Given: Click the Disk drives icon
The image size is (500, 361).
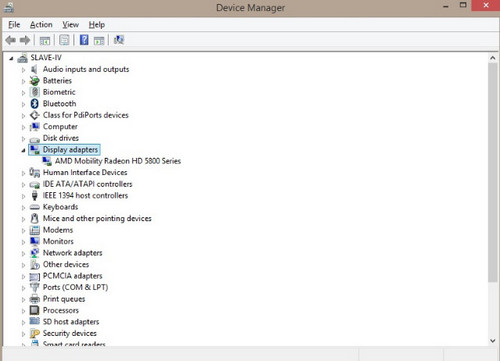Looking at the screenshot, I should pyautogui.click(x=34, y=139).
